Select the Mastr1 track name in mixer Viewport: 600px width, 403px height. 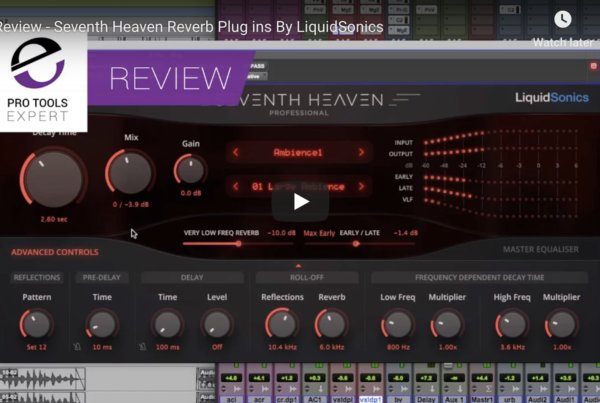click(x=482, y=399)
